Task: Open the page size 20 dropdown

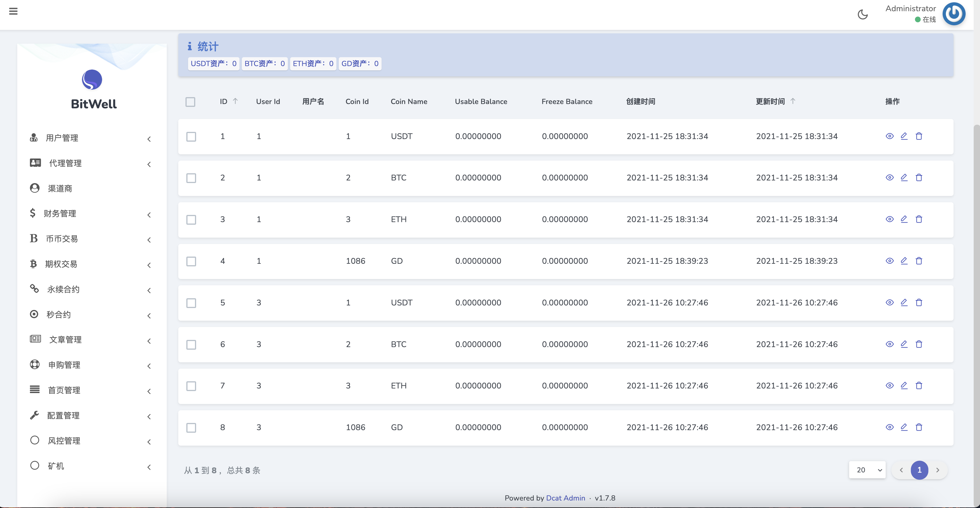Action: pyautogui.click(x=867, y=470)
